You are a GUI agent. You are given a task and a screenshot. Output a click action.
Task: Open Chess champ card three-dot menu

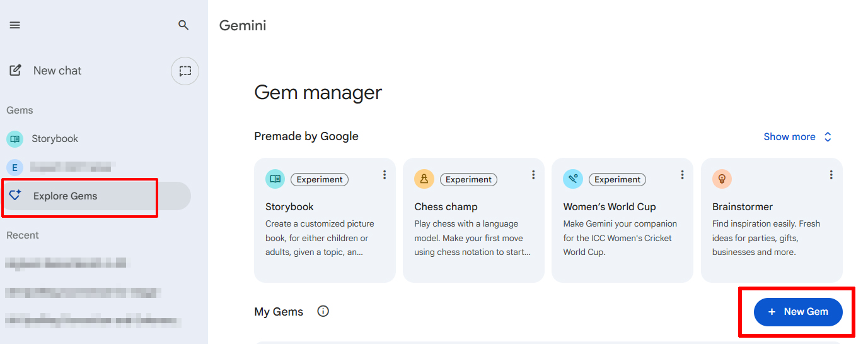[x=533, y=175]
